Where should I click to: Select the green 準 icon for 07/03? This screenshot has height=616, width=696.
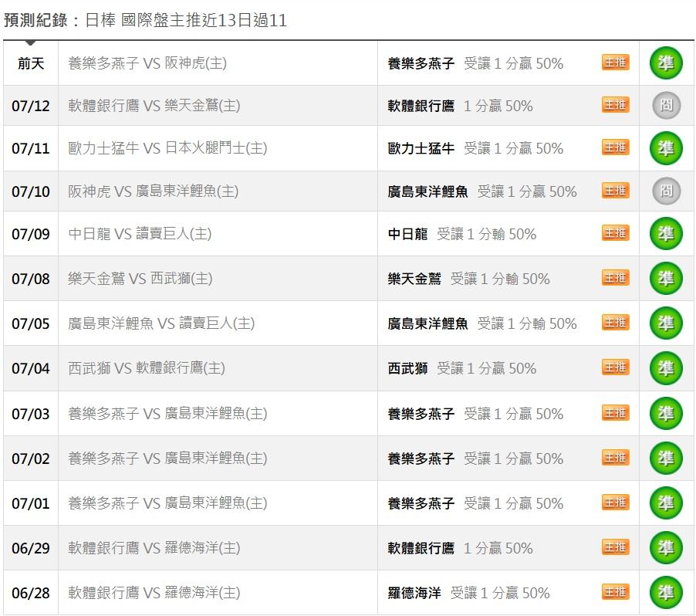point(666,414)
